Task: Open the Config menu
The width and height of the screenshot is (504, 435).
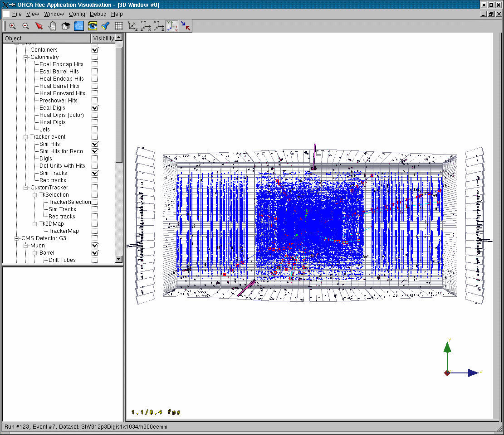Action: pos(77,14)
